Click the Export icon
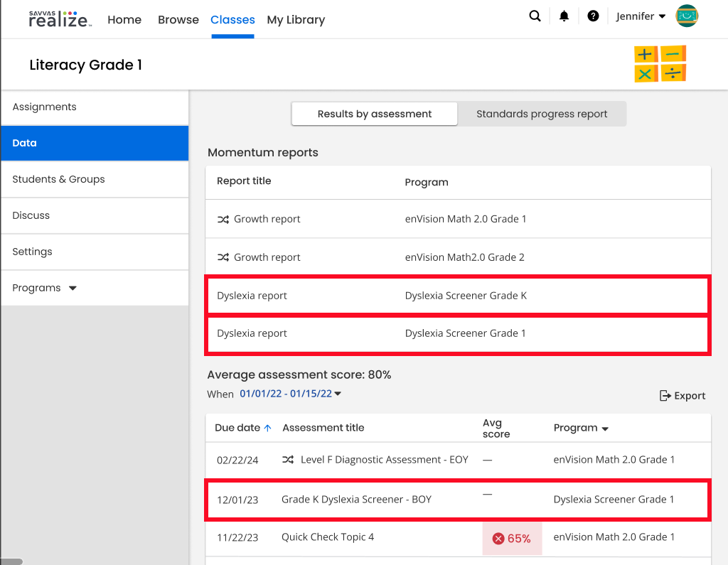This screenshot has width=728, height=565. click(665, 396)
